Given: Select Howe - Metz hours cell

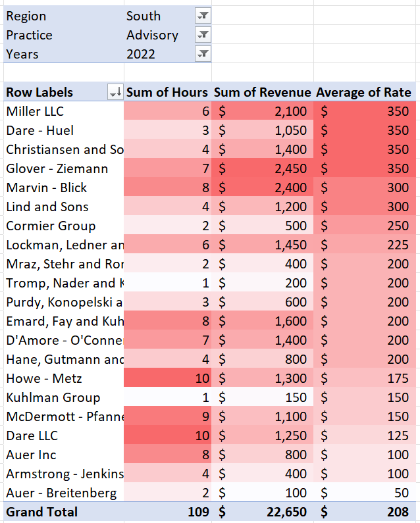Looking at the screenshot, I should click(168, 378).
